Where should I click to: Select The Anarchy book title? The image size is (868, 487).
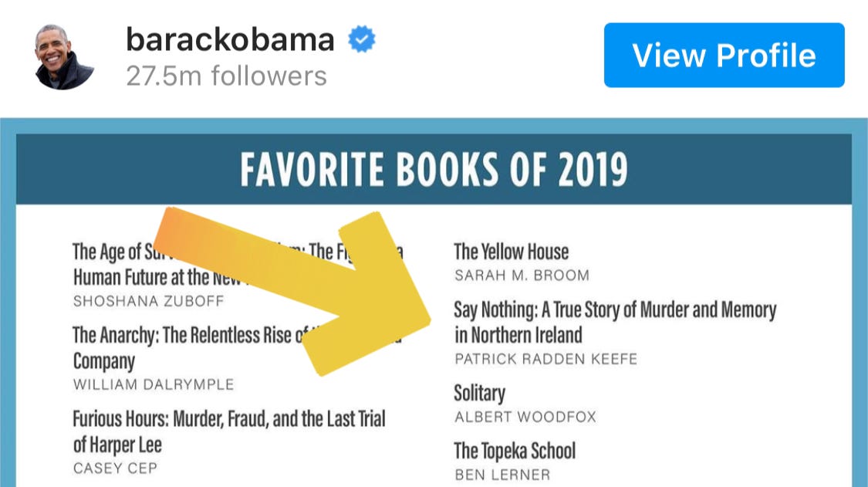coord(237,348)
